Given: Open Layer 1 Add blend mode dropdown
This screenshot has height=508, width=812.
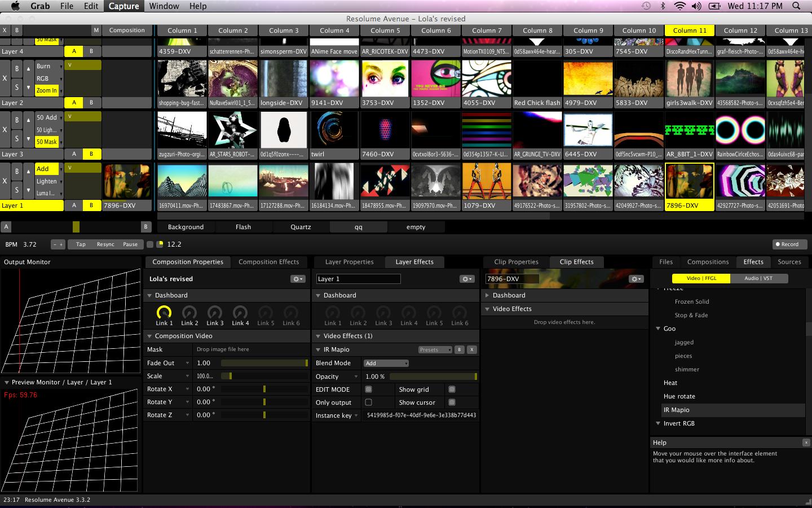Looking at the screenshot, I should pos(49,169).
